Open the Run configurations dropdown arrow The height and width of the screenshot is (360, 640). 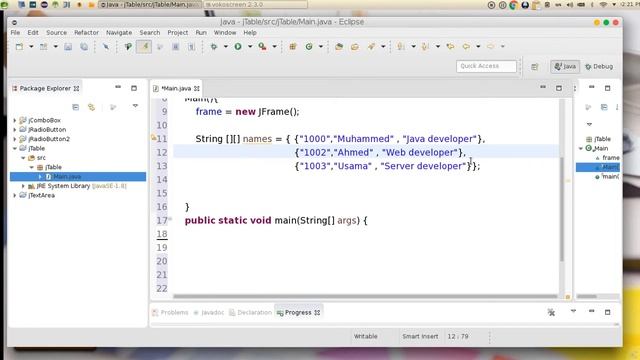pos(250,47)
